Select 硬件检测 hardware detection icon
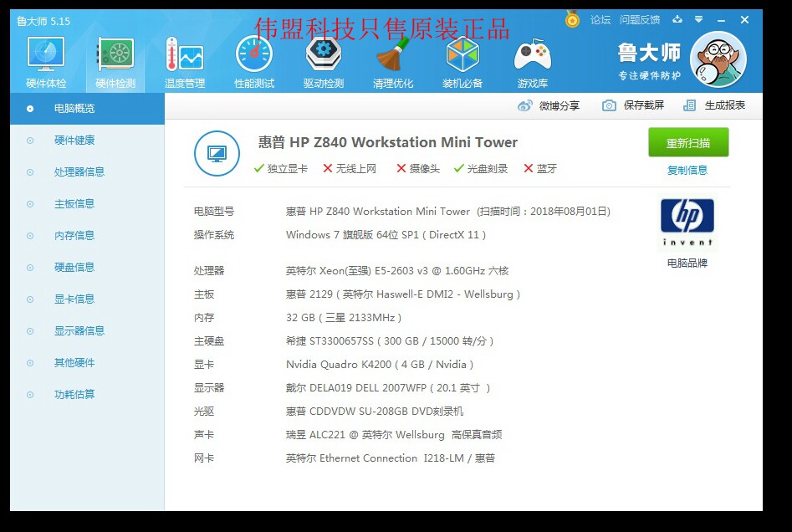The width and height of the screenshot is (792, 532). [115, 62]
